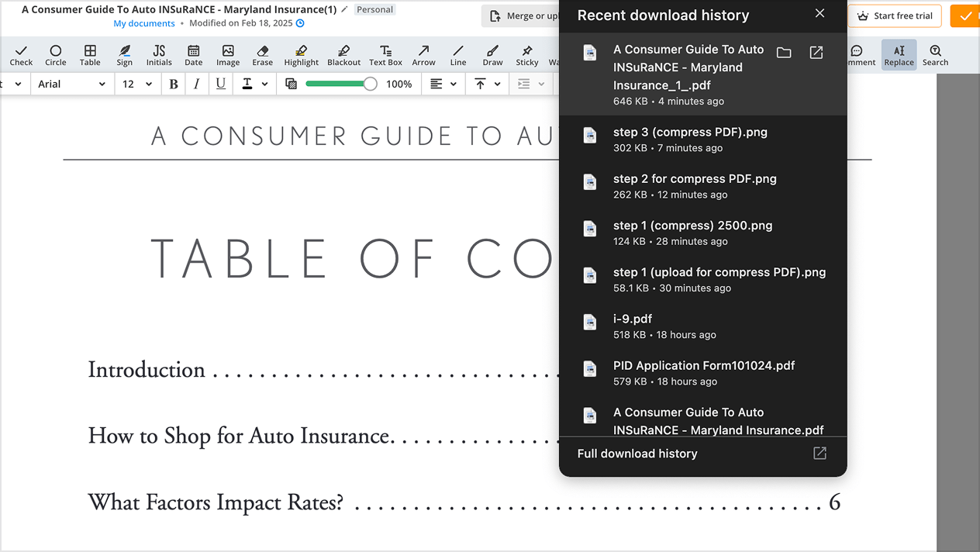Click What Factors Impact Rates? entry
Screen dimensions: 980x552
point(216,502)
